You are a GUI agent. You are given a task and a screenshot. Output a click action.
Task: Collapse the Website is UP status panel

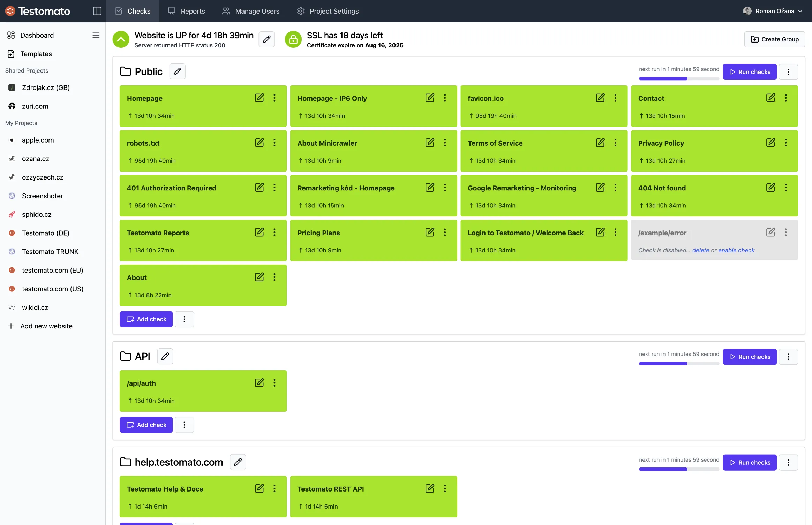coord(120,39)
